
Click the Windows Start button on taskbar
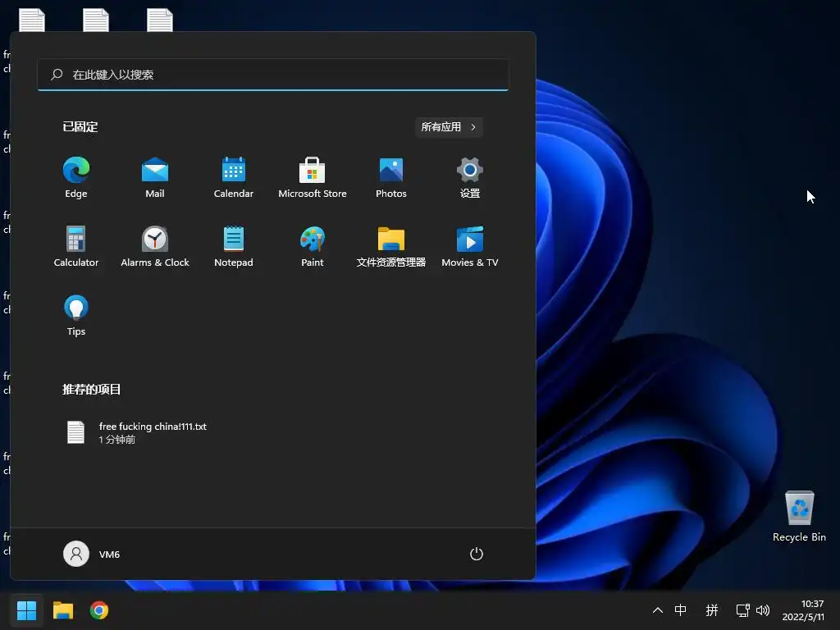coord(26,610)
